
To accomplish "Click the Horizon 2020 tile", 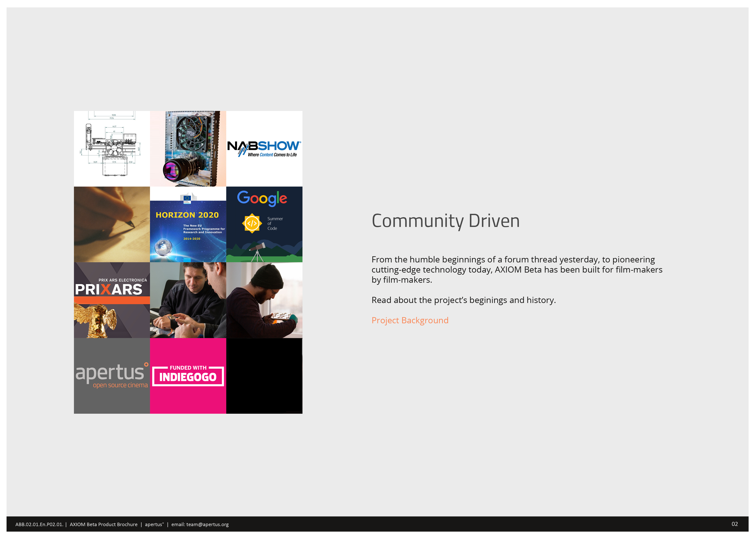I will point(188,224).
